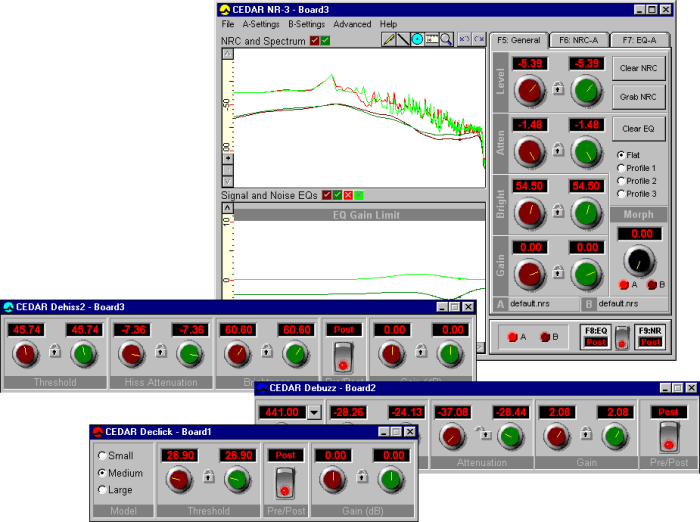Click the Grab NRC button
700x522 pixels.
(638, 97)
